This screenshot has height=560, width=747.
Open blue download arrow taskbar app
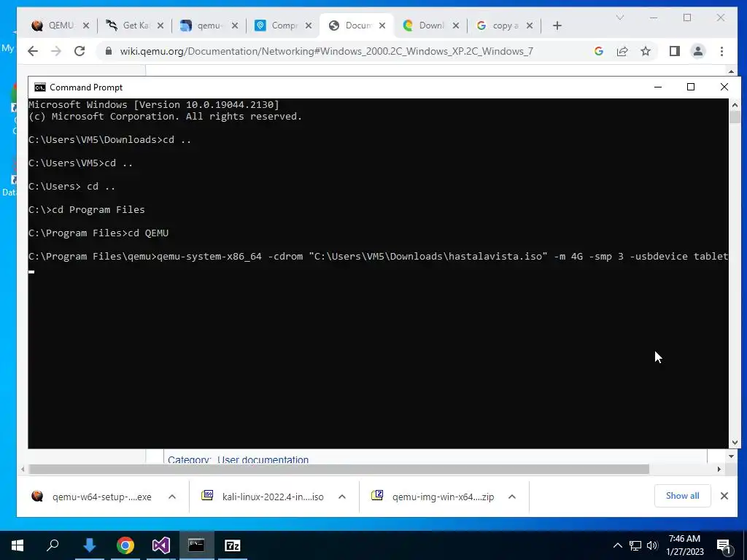pyautogui.click(x=90, y=545)
